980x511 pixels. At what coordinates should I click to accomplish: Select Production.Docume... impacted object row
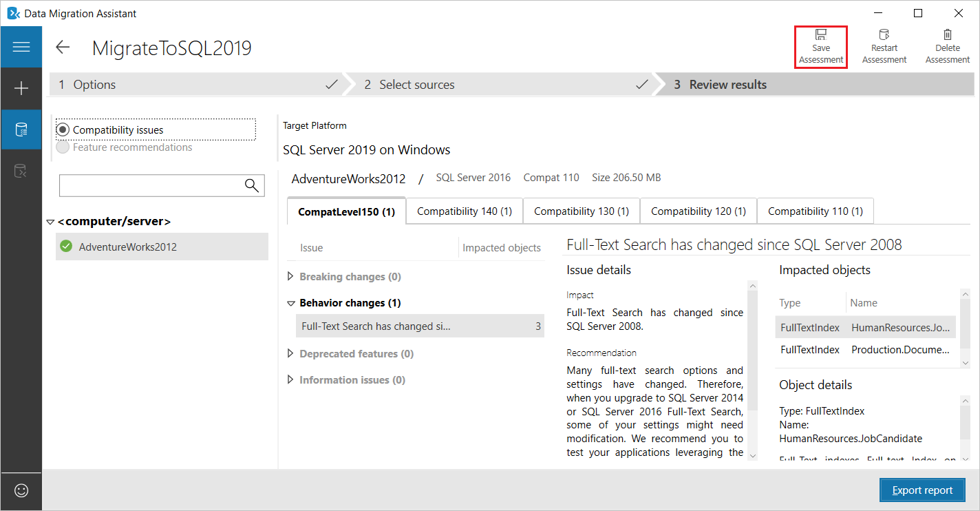[865, 350]
